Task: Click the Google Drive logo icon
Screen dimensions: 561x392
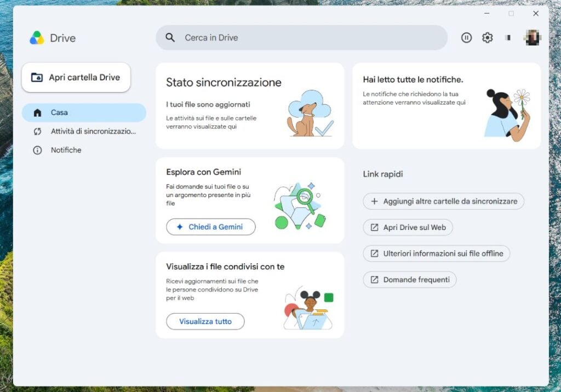Action: coord(37,38)
